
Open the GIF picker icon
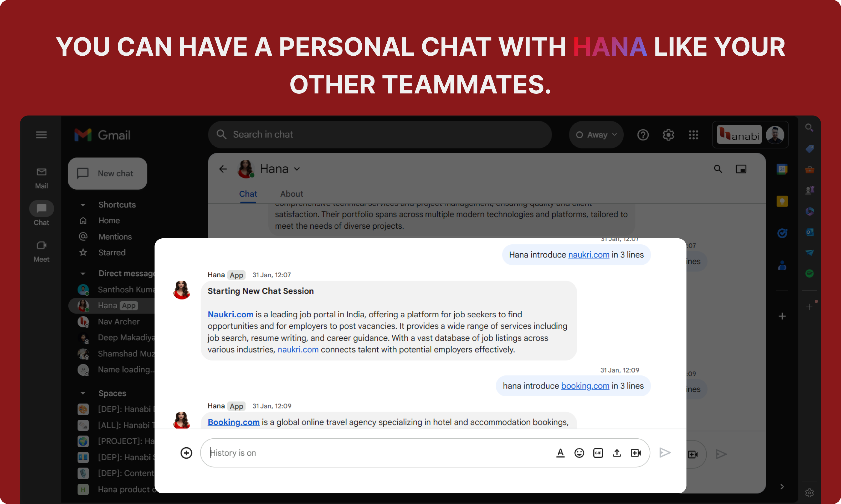[598, 453]
